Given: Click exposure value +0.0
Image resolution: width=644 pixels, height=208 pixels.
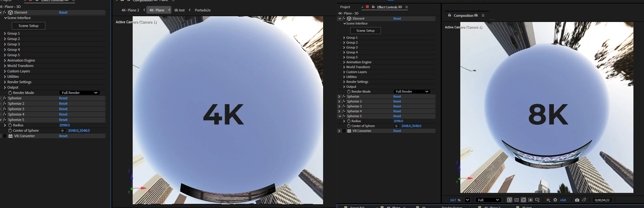Looking at the screenshot, I should [563, 200].
